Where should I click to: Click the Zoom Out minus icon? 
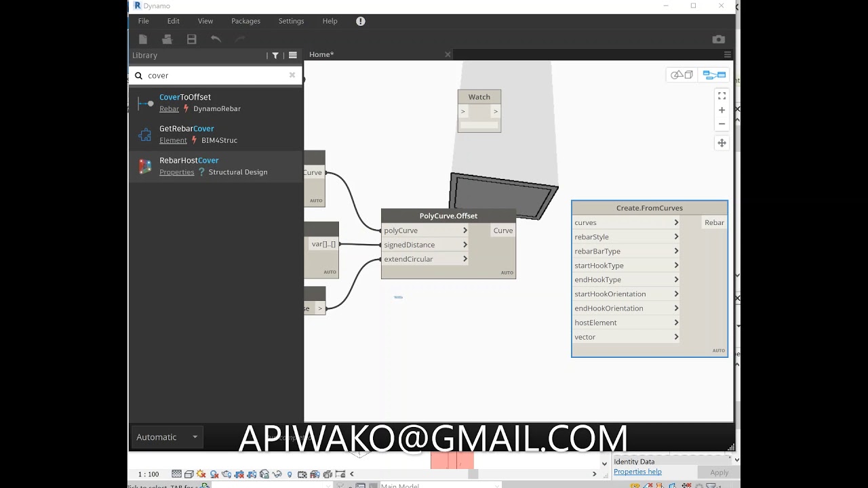click(x=722, y=124)
